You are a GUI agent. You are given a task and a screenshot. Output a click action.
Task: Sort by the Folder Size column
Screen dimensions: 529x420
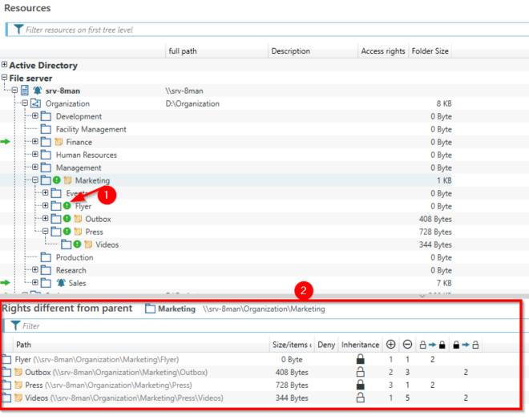pos(430,51)
